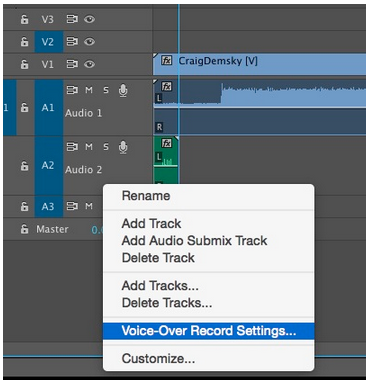Select Voice-Over Record Settings menu item

click(x=209, y=331)
